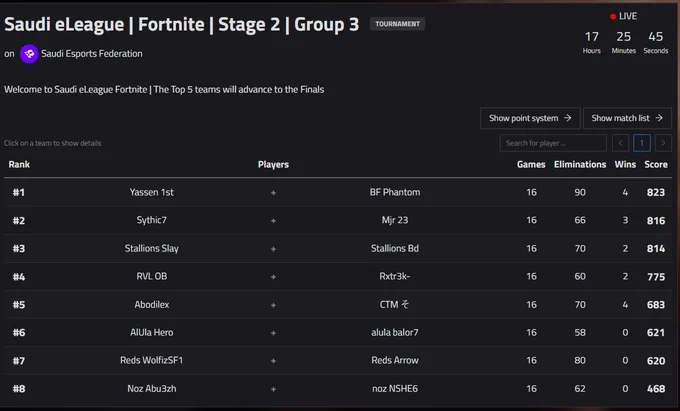Click plus icon in Yassen 1st row
This screenshot has height=411, width=680.
(x=273, y=192)
